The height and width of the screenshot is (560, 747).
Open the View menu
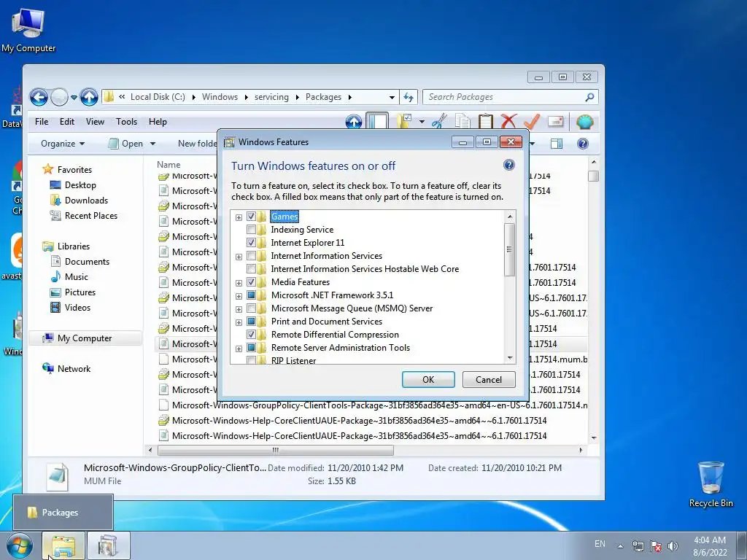click(x=95, y=122)
